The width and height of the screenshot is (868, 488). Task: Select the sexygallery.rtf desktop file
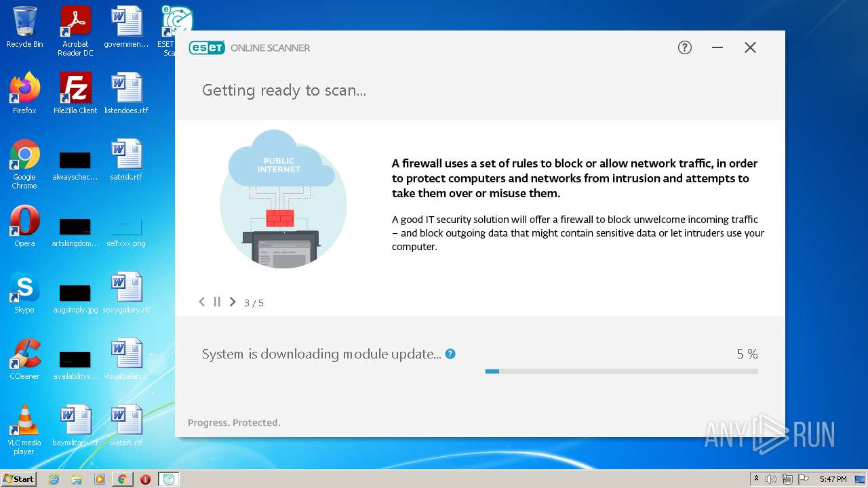(x=126, y=293)
